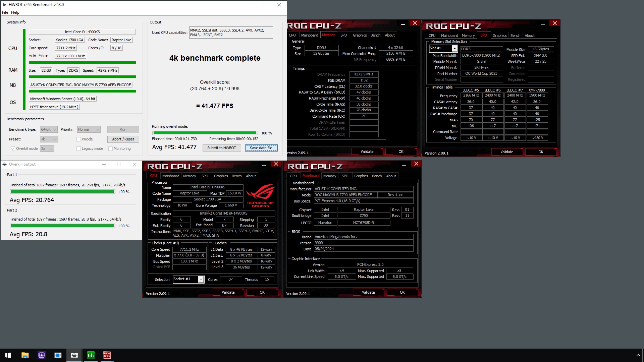The image size is (644, 362).
Task: Open HWBOT x265 Benchmark taskbar icon
Action: [74, 355]
